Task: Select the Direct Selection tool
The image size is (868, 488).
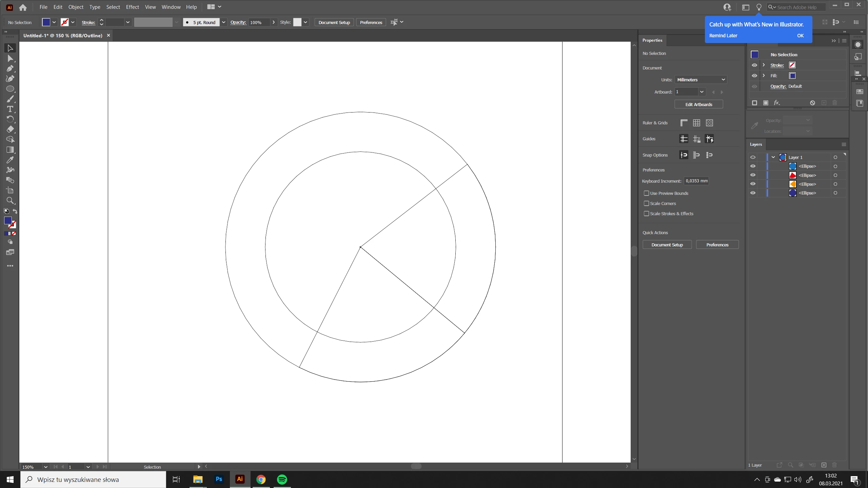Action: (x=10, y=58)
